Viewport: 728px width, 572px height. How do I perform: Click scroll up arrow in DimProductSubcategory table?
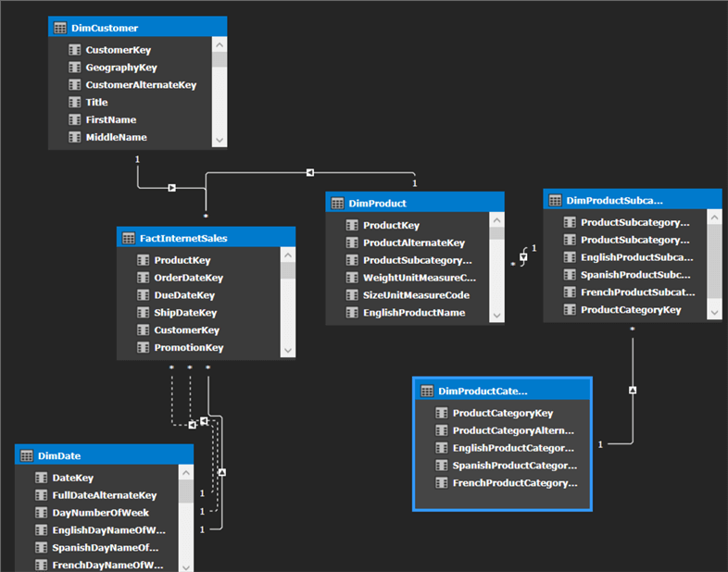[x=714, y=218]
